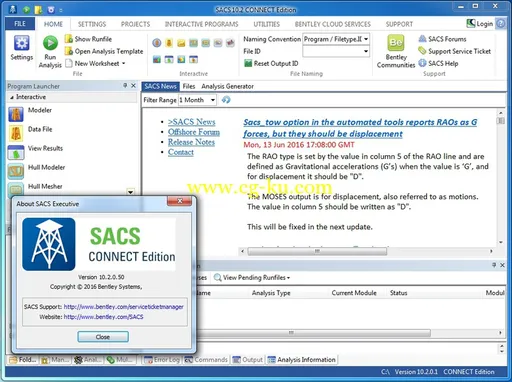512x382 pixels.
Task: Click the yellow folder icon in the title bar
Action: (x=38, y=10)
